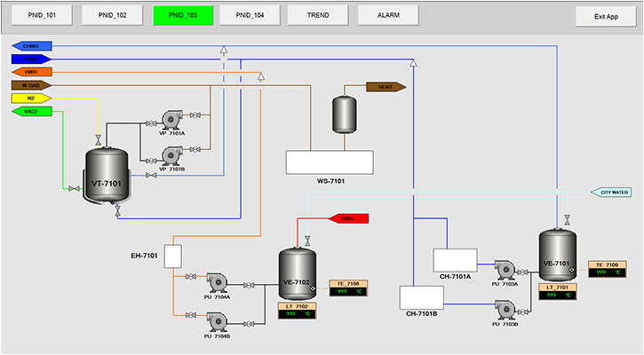
Task: Click the VENT outlet tag
Action: click(x=386, y=87)
